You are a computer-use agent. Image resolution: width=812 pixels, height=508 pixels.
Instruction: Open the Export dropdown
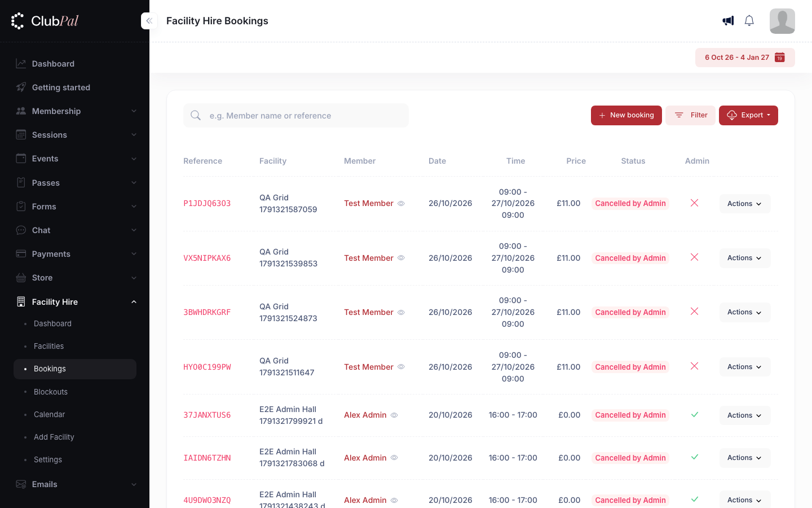click(748, 115)
